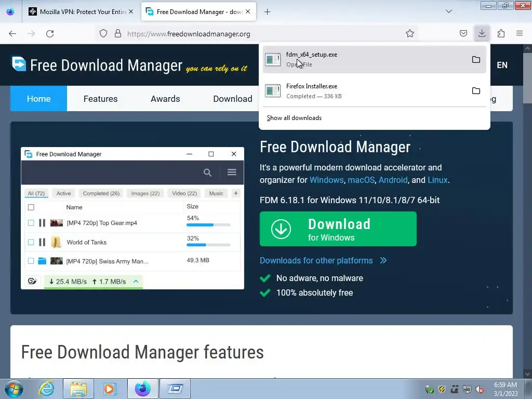This screenshot has width=532, height=399.
Task: Open the Features navigation item
Action: pyautogui.click(x=100, y=99)
